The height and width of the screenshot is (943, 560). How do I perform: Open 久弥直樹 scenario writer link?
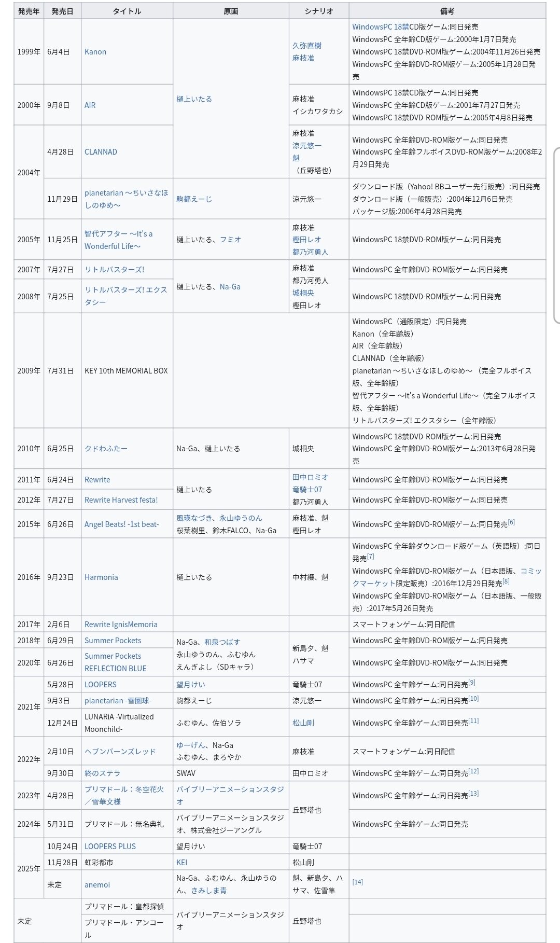click(x=307, y=46)
